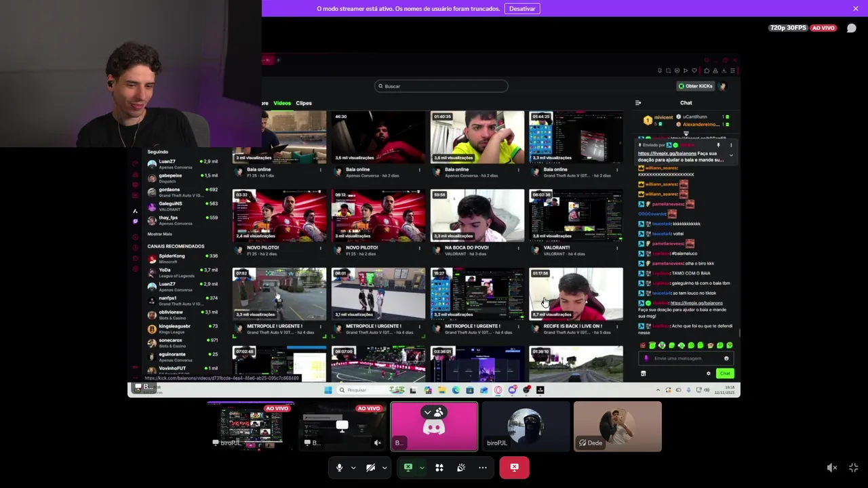The image size is (868, 488).
Task: Exit fullscreen using bottom-right arrows icon
Action: (854, 468)
